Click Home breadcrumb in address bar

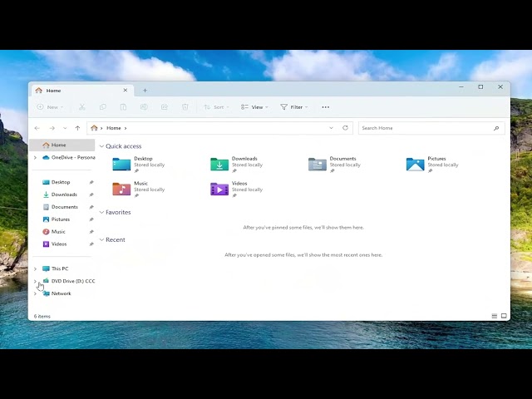pos(114,128)
